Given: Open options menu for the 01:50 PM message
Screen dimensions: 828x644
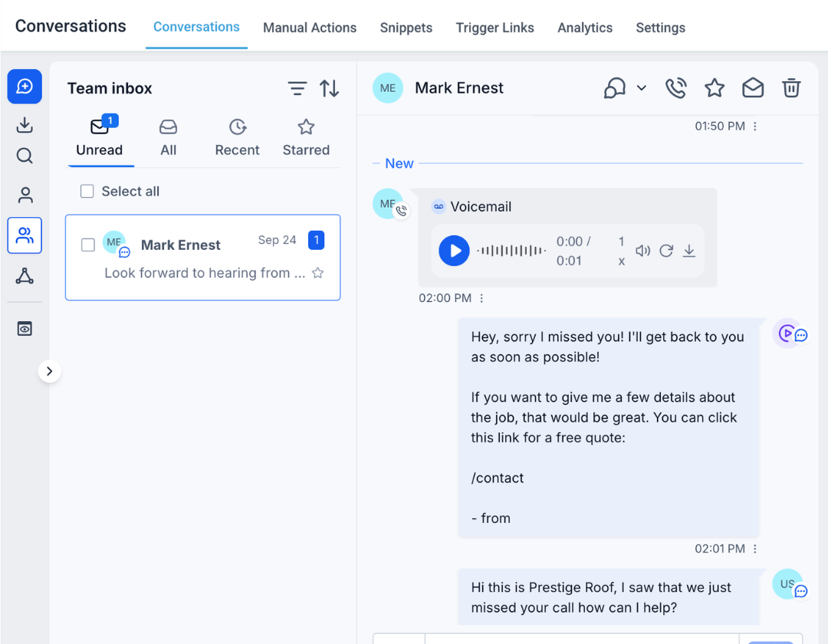Looking at the screenshot, I should point(755,127).
